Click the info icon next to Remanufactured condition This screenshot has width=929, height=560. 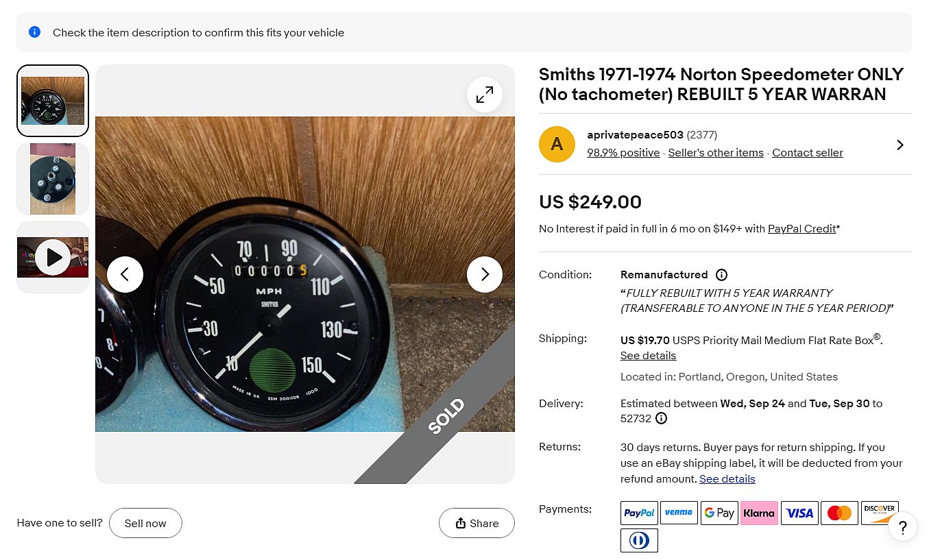(x=721, y=275)
